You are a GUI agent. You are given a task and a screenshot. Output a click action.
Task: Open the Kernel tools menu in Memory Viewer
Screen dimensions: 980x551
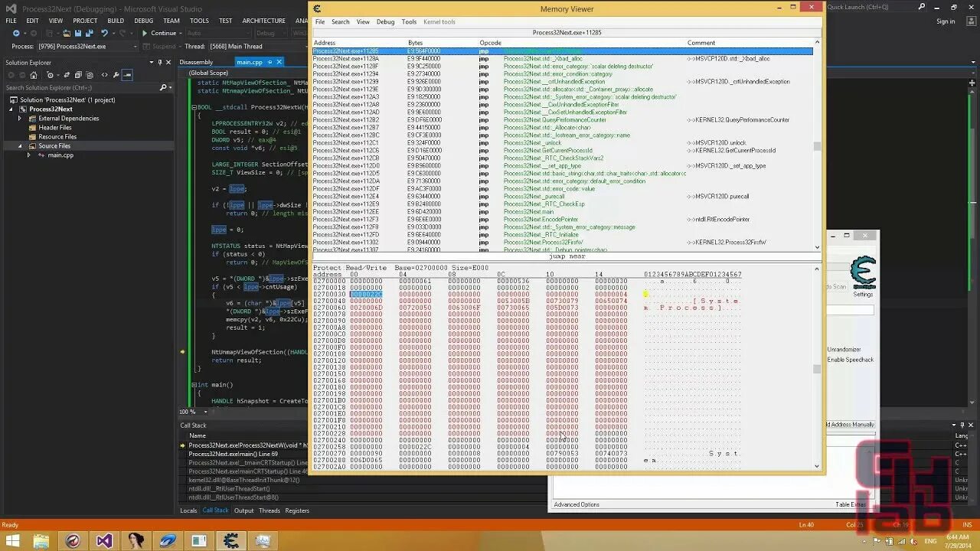point(439,22)
